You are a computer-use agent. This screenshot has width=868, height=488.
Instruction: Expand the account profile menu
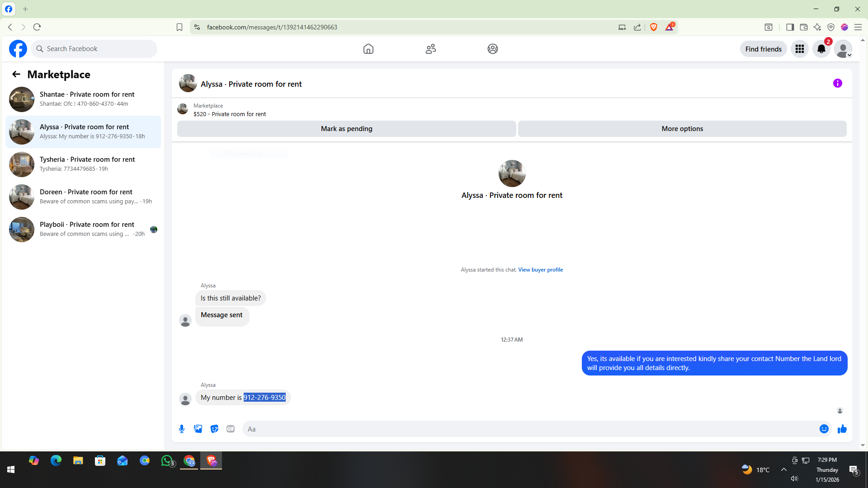[843, 49]
